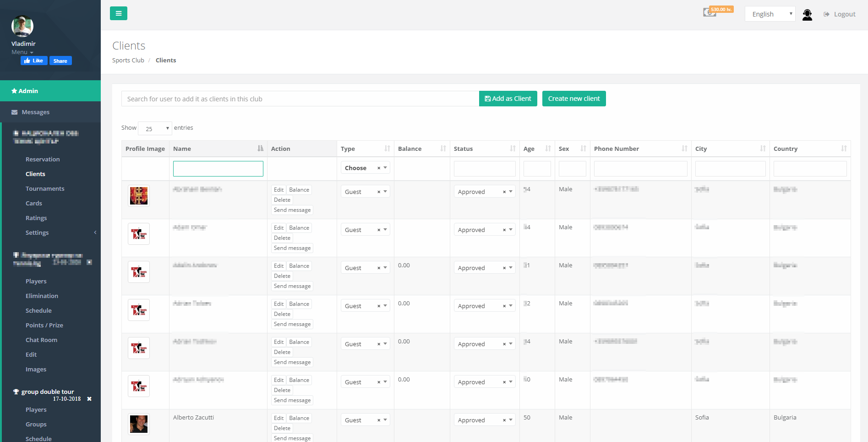The width and height of the screenshot is (868, 442).
Task: Click the hamburger menu toggle button
Action: tap(118, 13)
